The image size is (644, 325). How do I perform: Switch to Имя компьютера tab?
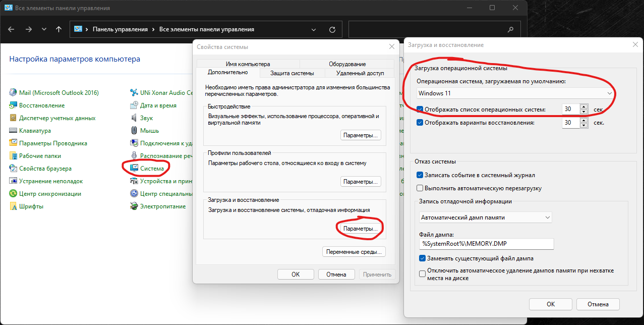tap(248, 64)
